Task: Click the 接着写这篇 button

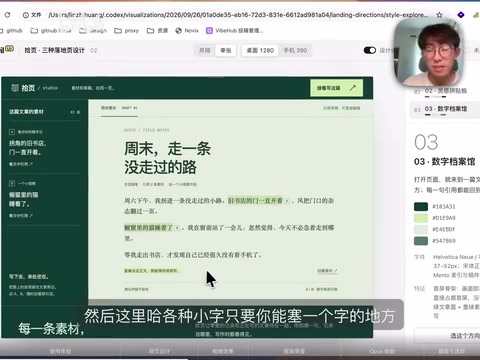Action: click(x=336, y=88)
